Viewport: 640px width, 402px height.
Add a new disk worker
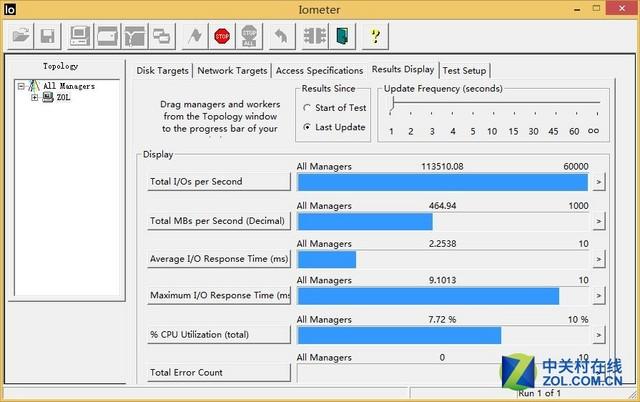(x=107, y=36)
